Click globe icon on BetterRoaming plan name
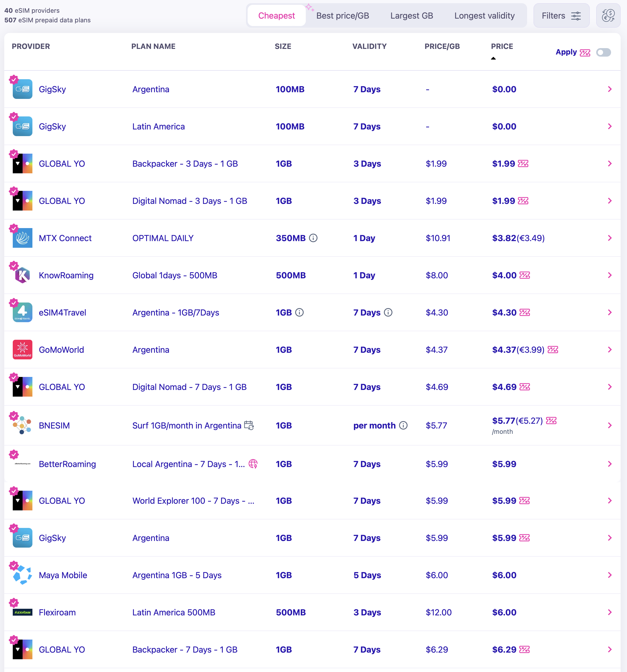The height and width of the screenshot is (672, 627). click(x=253, y=464)
